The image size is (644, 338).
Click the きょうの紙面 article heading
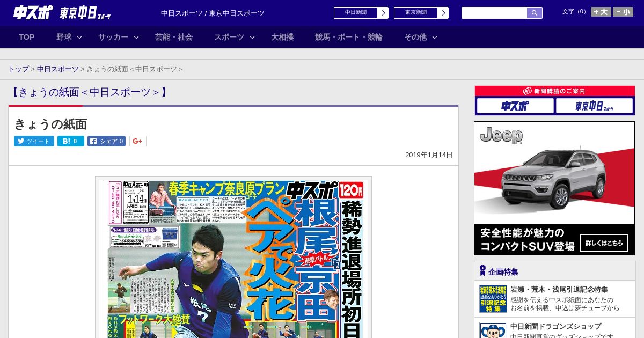[50, 124]
